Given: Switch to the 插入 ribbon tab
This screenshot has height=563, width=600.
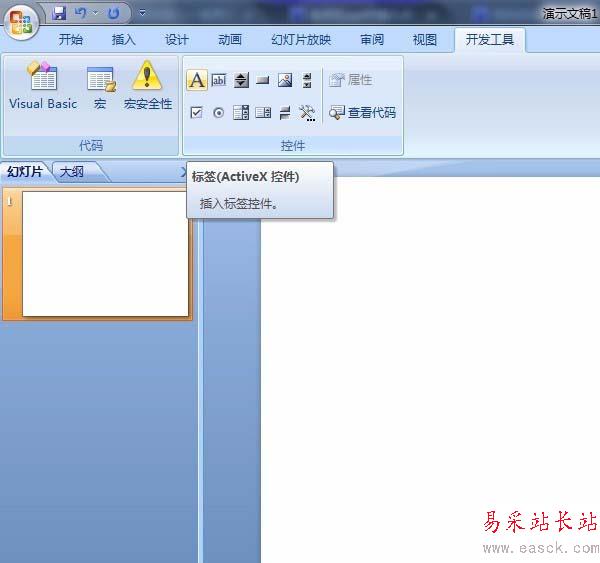Looking at the screenshot, I should pos(124,39).
